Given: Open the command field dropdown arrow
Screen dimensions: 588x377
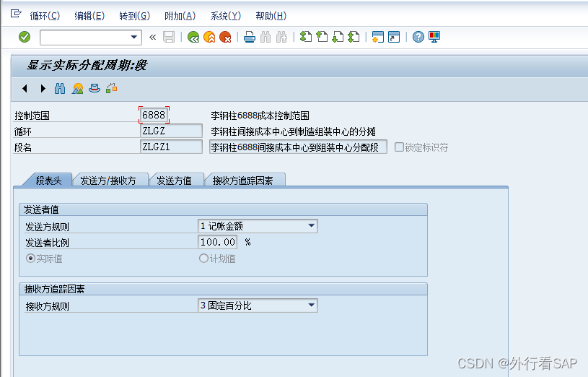Looking at the screenshot, I should pyautogui.click(x=134, y=37).
